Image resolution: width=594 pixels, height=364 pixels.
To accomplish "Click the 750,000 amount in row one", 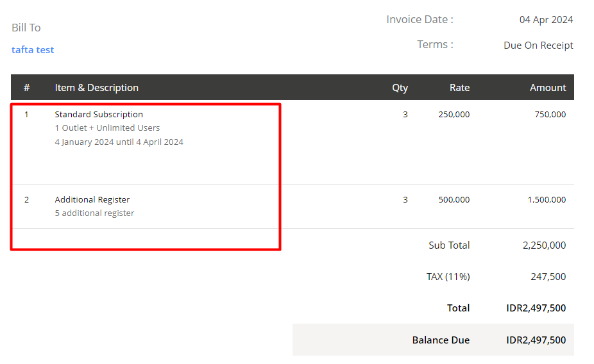I will [x=550, y=115].
